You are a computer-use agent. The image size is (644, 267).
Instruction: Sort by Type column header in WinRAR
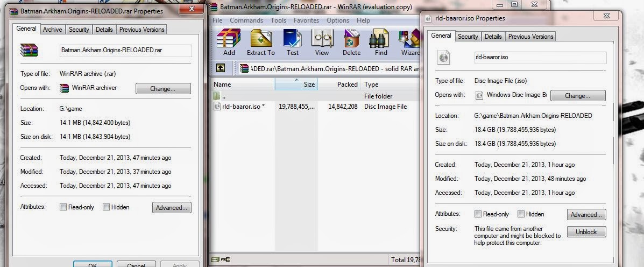(x=390, y=84)
